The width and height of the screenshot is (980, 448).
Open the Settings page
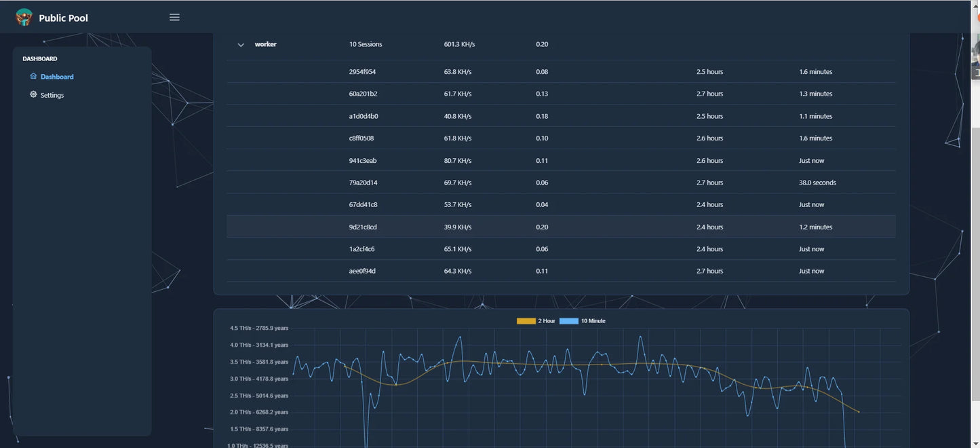(51, 94)
